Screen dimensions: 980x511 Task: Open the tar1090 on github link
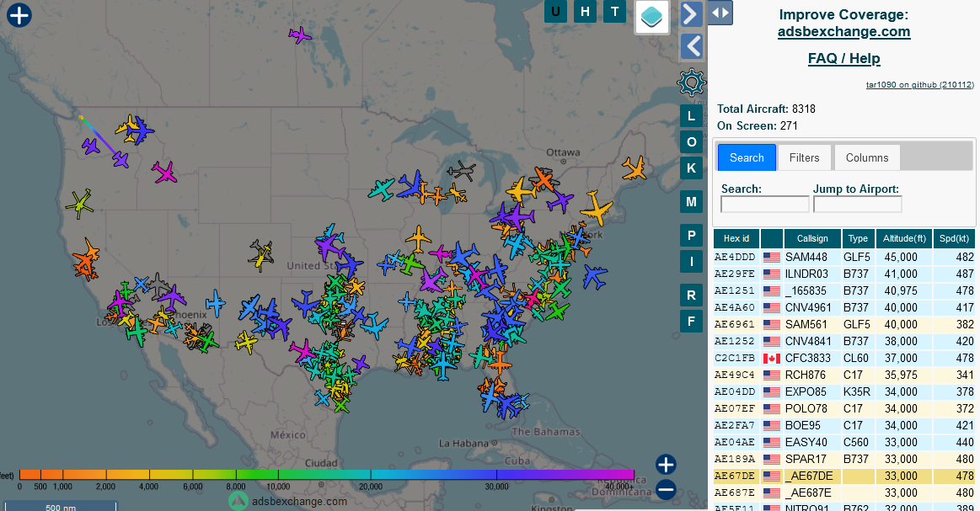[x=919, y=85]
